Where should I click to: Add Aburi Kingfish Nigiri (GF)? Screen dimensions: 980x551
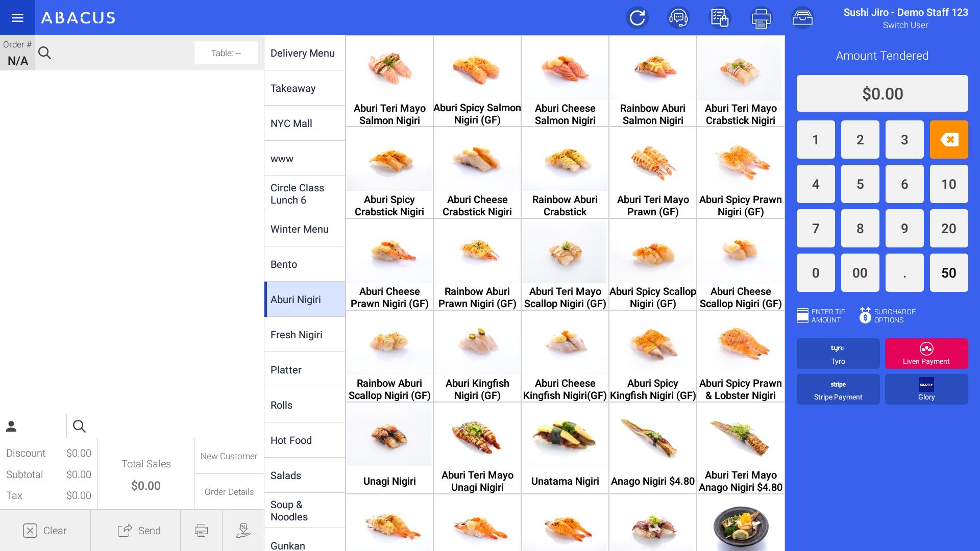pyautogui.click(x=477, y=357)
